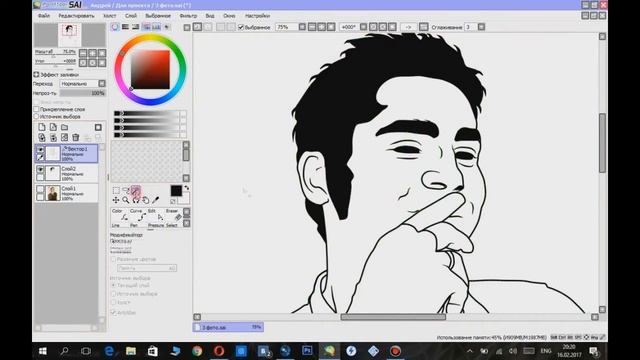Delete the selected layer with trash icon
The height and width of the screenshot is (360, 640).
pos(76,138)
